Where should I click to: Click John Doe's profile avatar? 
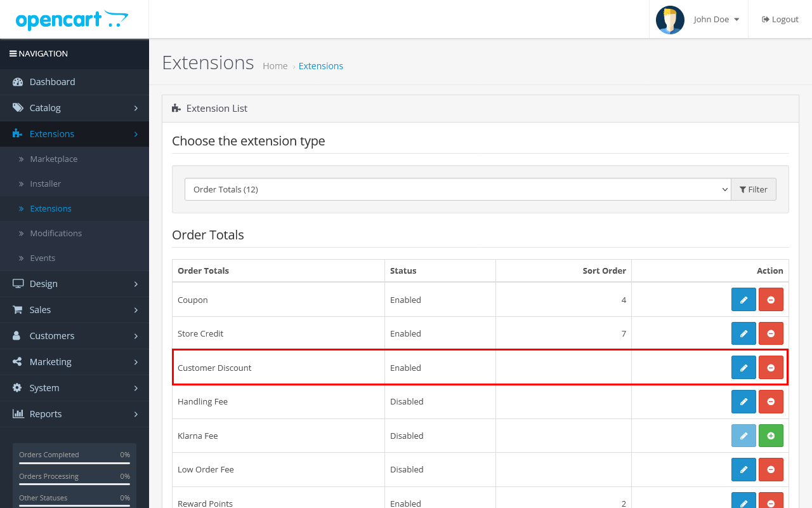pos(670,20)
